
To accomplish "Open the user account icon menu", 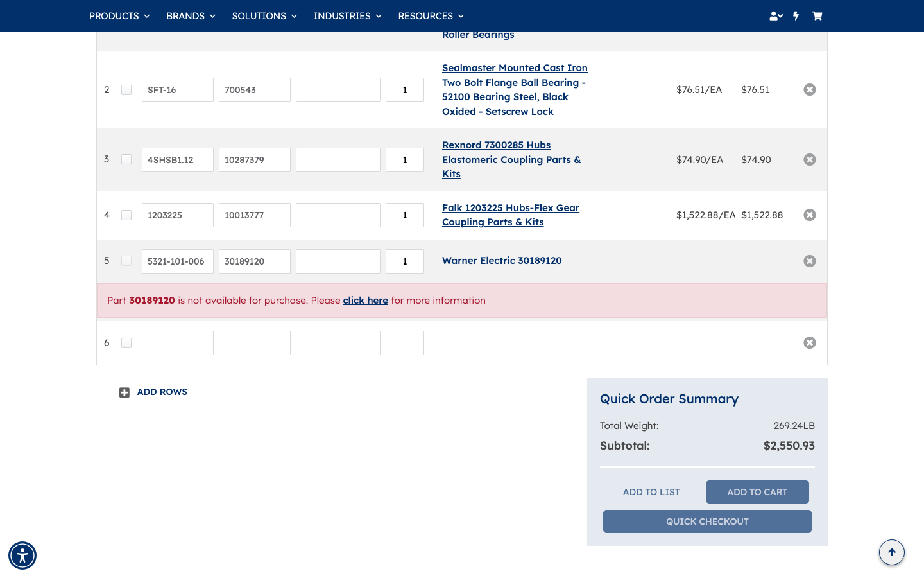I will point(776,16).
